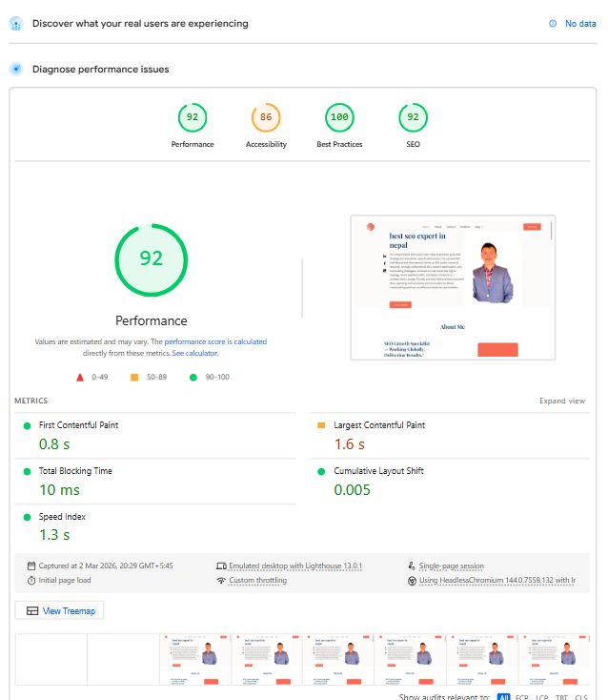Click the Diagnose performance issues icon
The image size is (608, 700).
coord(16,70)
